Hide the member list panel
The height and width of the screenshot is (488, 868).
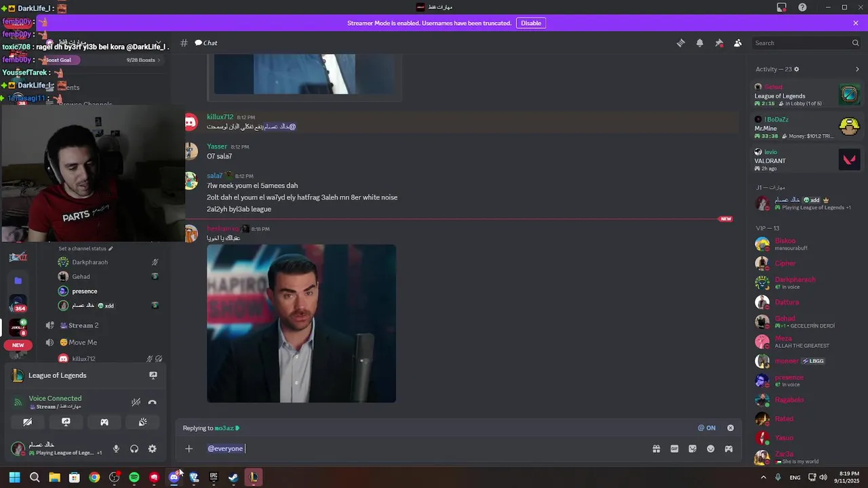[738, 43]
